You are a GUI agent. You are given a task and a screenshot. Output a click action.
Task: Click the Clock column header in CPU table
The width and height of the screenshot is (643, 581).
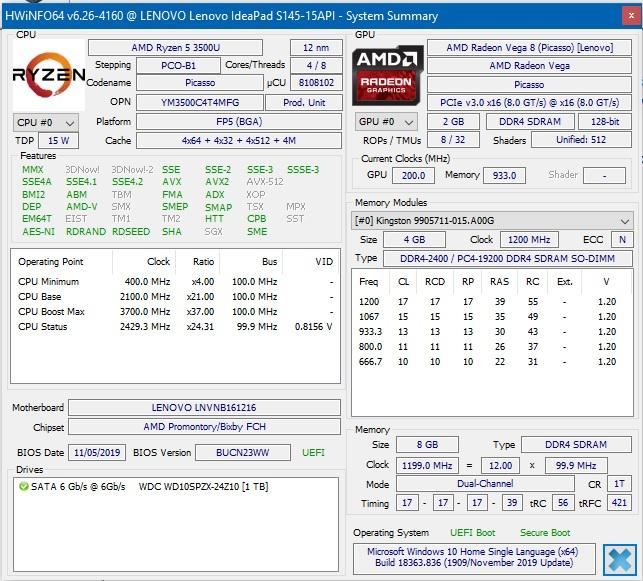tap(158, 262)
